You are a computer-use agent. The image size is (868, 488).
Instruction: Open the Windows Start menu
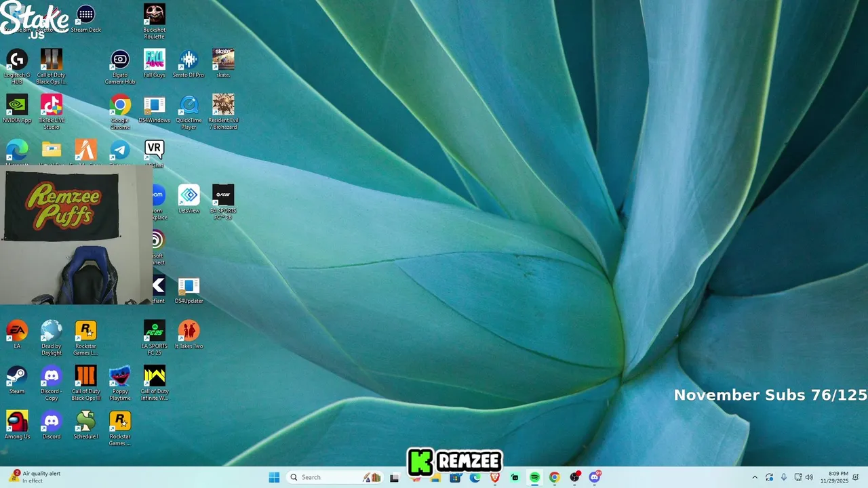click(x=274, y=477)
